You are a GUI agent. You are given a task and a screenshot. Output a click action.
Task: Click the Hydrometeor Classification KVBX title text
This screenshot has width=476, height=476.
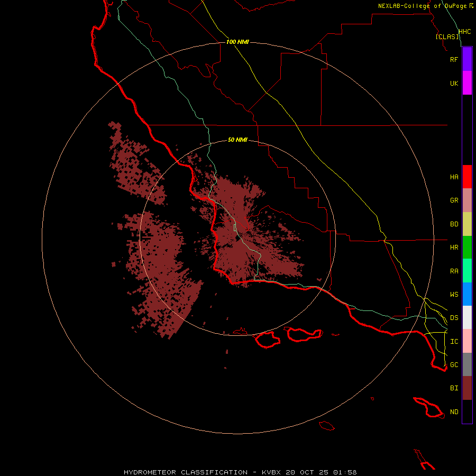[x=240, y=472]
